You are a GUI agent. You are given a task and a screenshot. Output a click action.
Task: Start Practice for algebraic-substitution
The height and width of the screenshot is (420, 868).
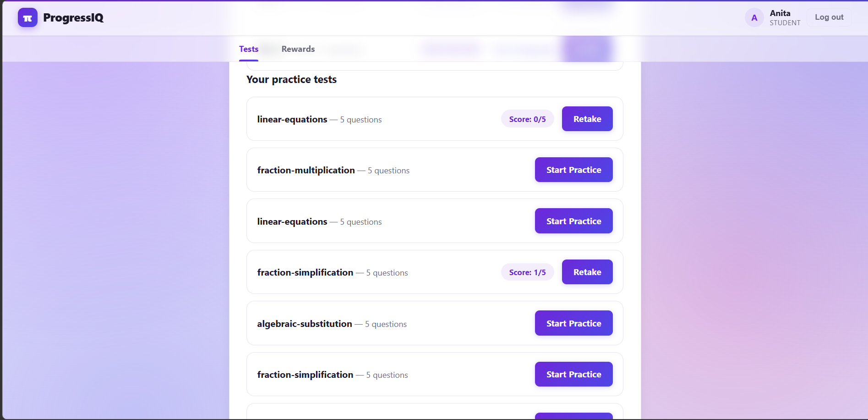tap(573, 323)
